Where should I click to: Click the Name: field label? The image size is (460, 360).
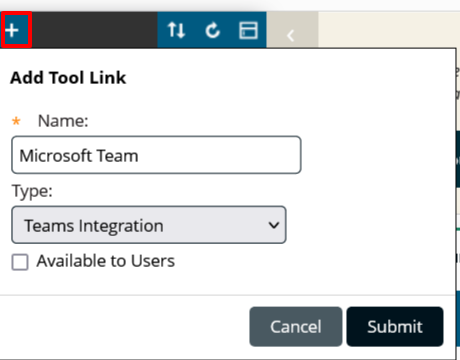(x=63, y=121)
